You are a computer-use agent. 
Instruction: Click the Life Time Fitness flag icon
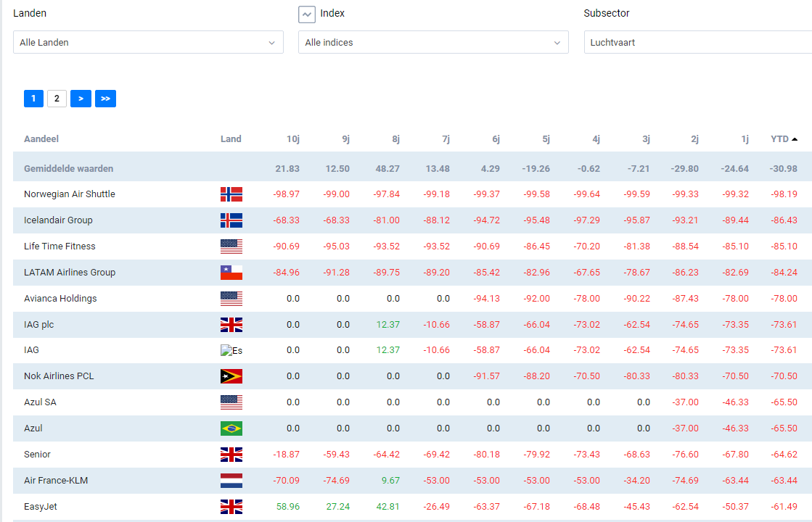pyautogui.click(x=231, y=246)
